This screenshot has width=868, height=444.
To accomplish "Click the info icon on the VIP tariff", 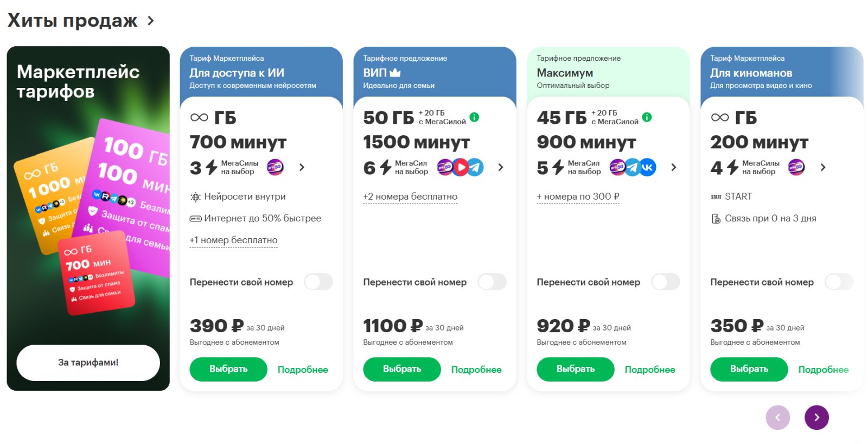I will click(474, 117).
